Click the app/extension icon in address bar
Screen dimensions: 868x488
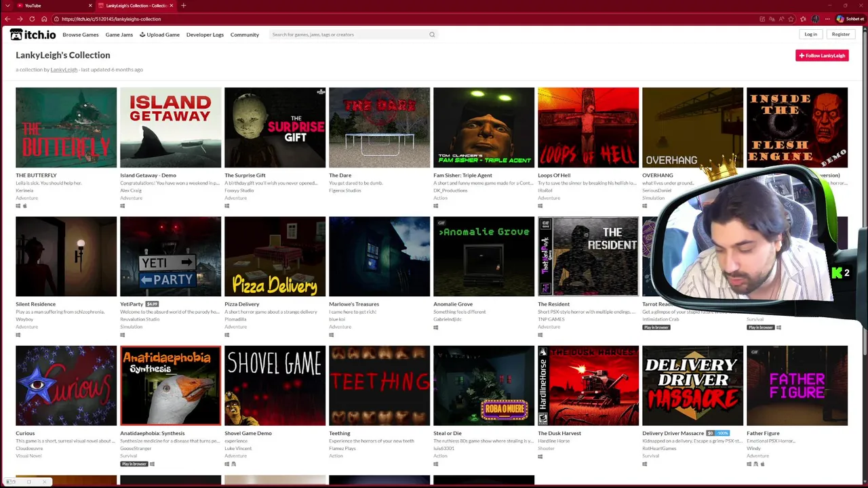point(763,19)
